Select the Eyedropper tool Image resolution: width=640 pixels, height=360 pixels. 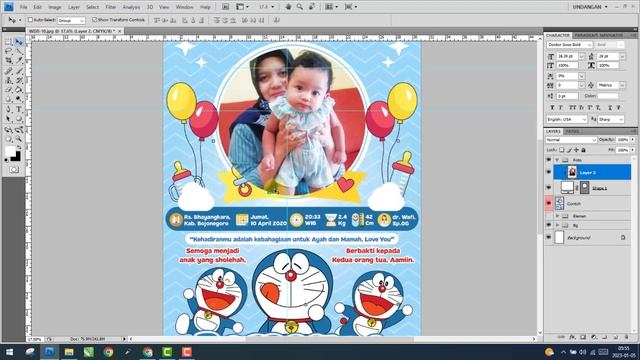coord(19,61)
